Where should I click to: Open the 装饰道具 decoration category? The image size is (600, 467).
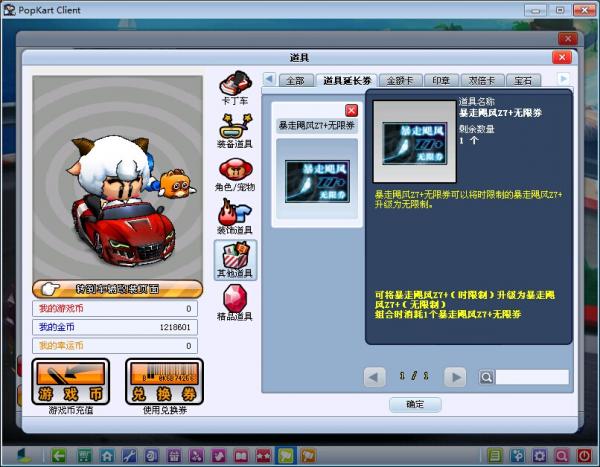pyautogui.click(x=235, y=217)
